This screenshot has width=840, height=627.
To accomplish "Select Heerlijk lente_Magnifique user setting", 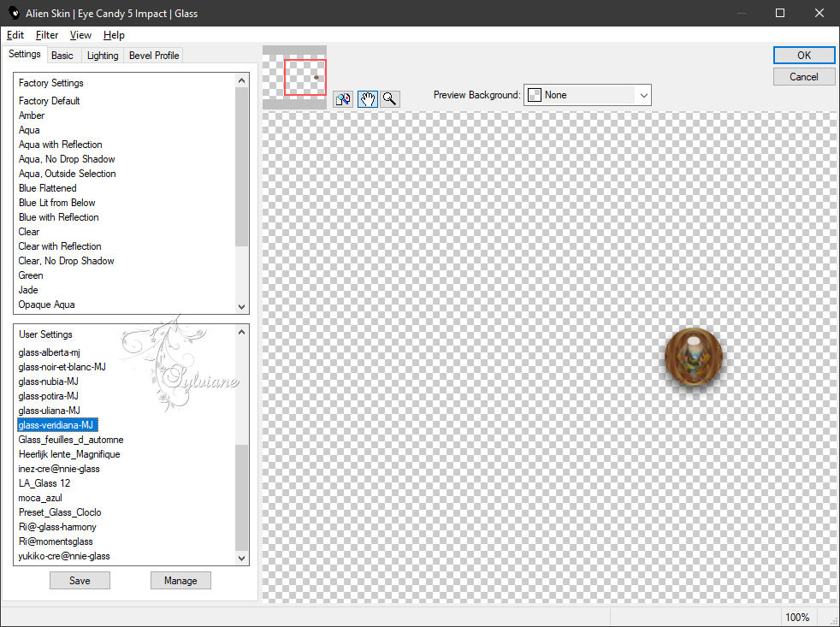I will (x=69, y=454).
